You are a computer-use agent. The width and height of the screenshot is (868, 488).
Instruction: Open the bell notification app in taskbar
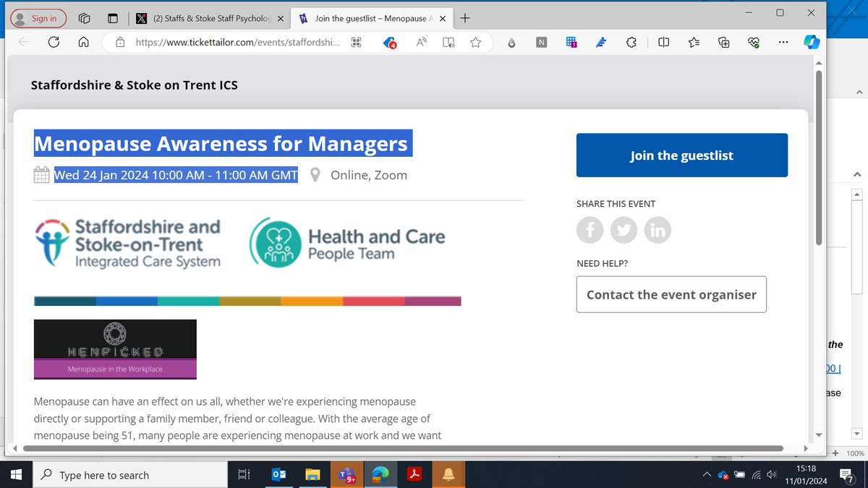(x=448, y=474)
